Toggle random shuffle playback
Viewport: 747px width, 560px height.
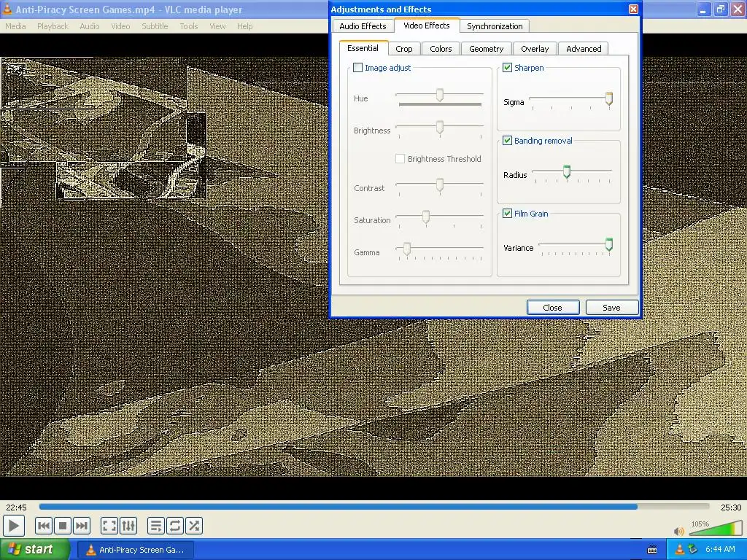pyautogui.click(x=194, y=526)
